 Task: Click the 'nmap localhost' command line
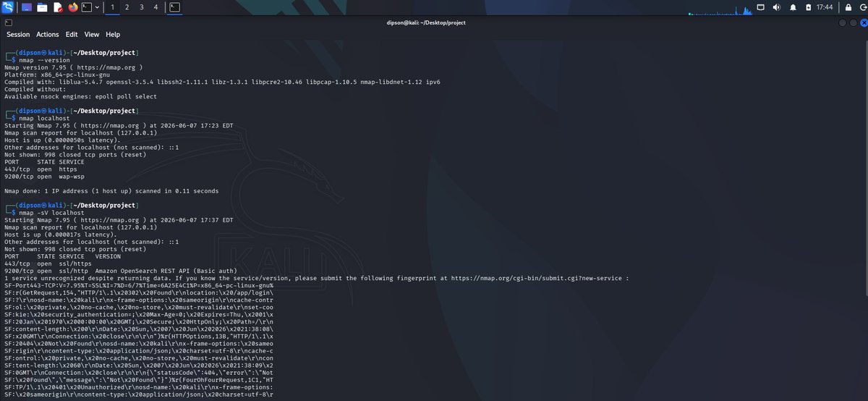pos(45,118)
